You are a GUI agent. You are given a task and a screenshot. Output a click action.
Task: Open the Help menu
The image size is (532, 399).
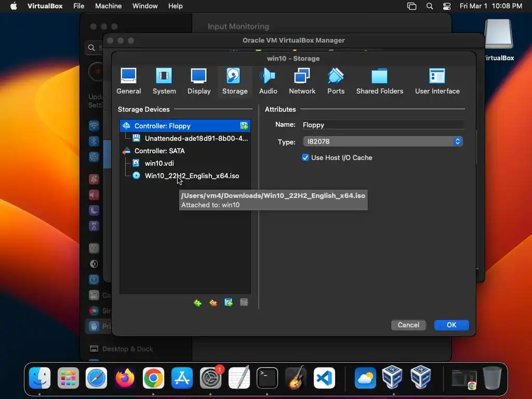click(176, 6)
